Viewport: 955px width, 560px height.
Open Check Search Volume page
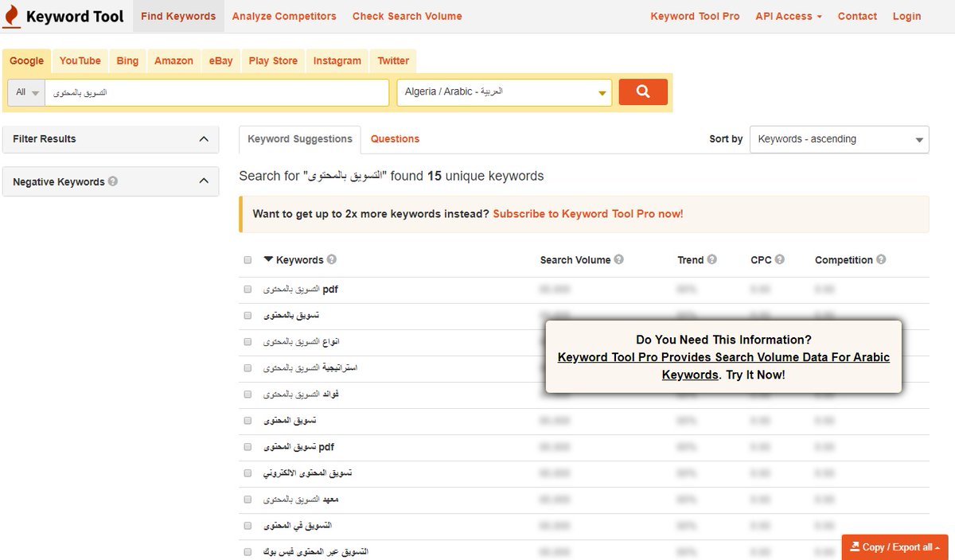[407, 16]
